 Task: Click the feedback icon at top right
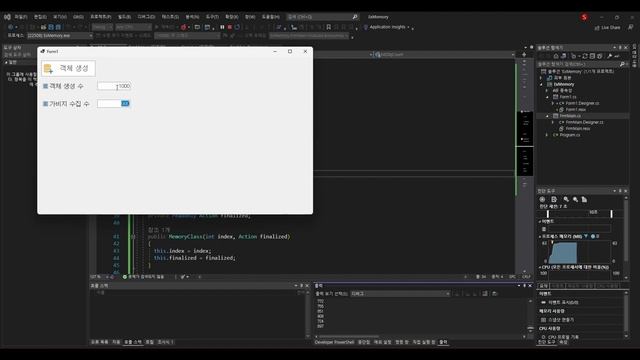point(631,27)
